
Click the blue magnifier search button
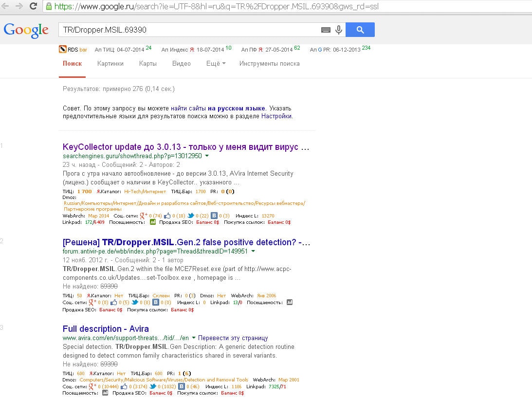click(360, 30)
